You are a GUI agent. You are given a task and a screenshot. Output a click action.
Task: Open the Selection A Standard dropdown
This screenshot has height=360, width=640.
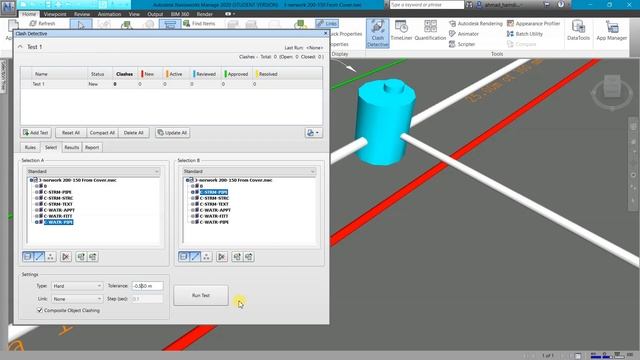(93, 171)
